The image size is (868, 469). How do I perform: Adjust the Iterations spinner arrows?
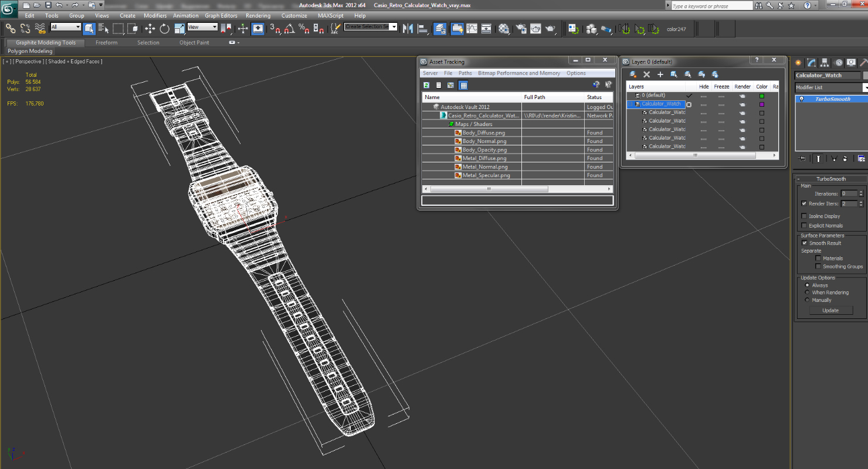point(861,193)
